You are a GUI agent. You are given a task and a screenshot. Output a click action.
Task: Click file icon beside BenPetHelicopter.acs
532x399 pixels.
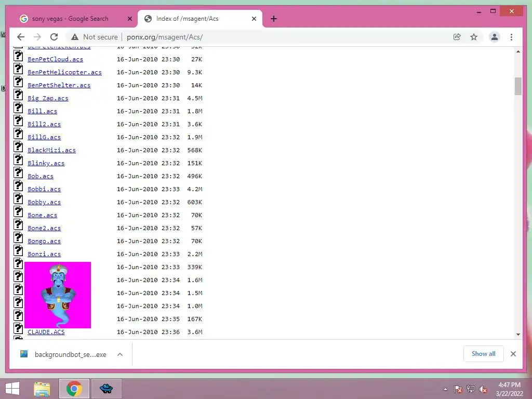(18, 69)
